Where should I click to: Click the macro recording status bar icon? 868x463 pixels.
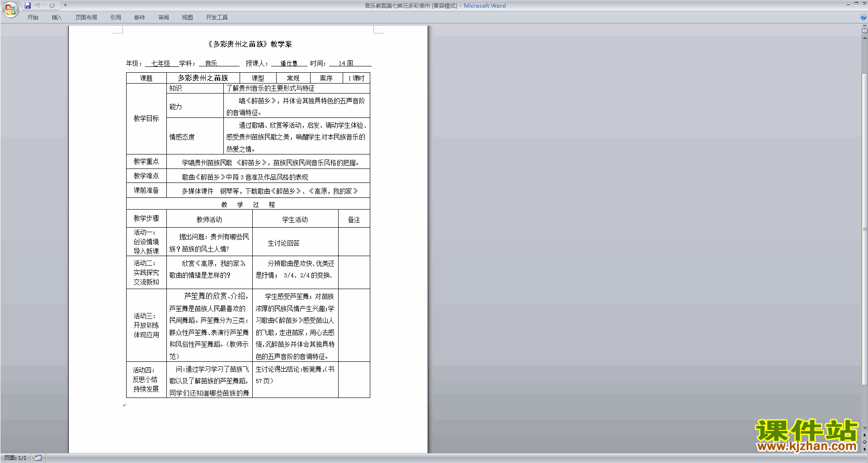point(38,458)
